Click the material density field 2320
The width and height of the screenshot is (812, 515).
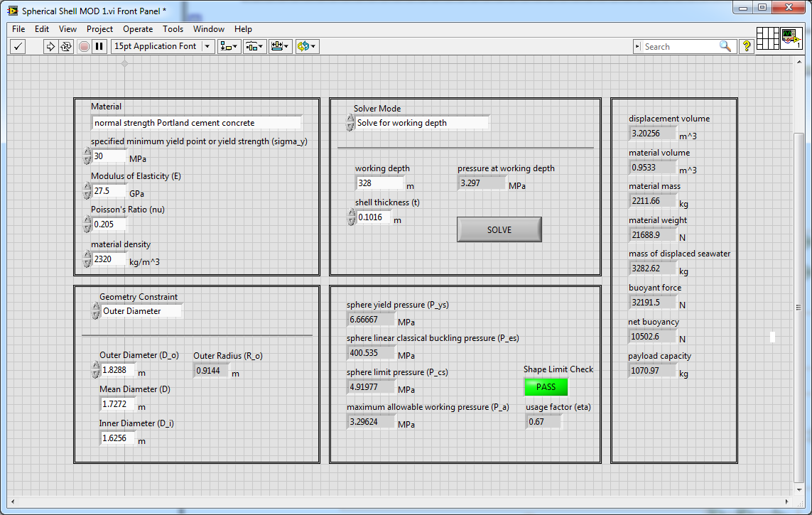[x=109, y=259]
